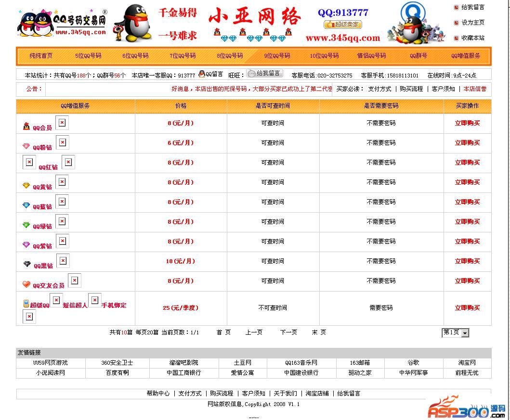Open 淘宝店铺 in the footer
Viewport: 510px width, 420px height.
click(x=317, y=394)
